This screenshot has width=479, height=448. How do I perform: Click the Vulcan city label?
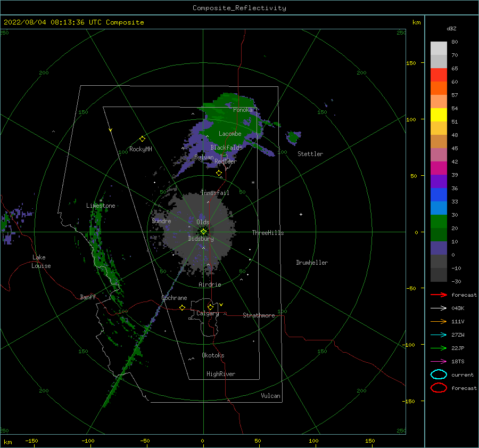271,396
